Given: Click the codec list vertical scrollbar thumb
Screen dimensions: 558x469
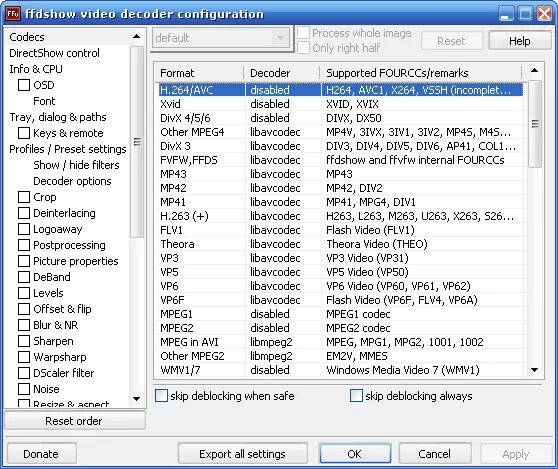Looking at the screenshot, I should (x=535, y=123).
